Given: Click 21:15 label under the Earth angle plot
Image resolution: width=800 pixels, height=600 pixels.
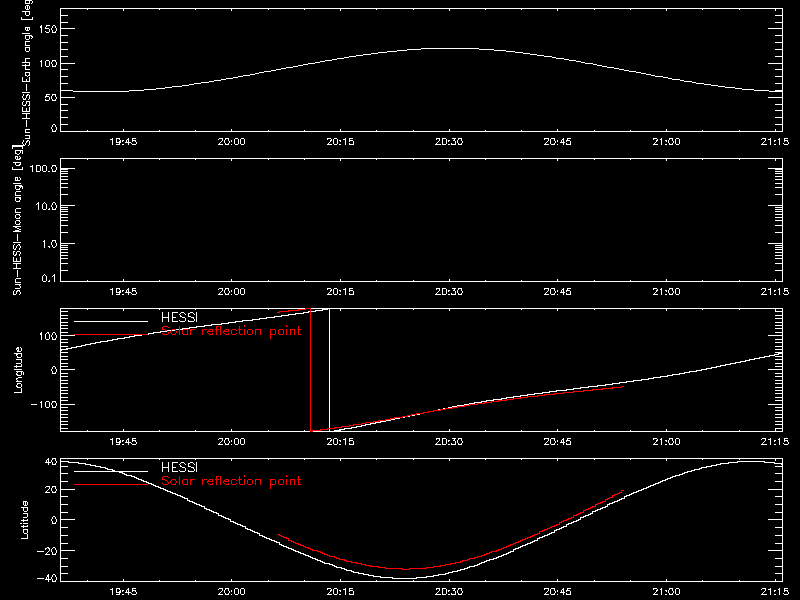Looking at the screenshot, I should pos(774,142).
